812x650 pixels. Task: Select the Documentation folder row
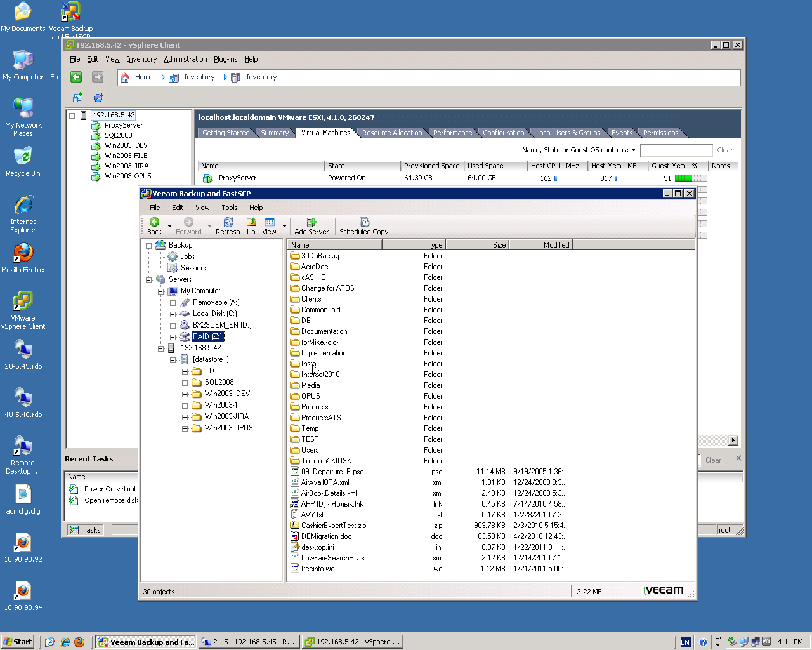(x=319, y=331)
